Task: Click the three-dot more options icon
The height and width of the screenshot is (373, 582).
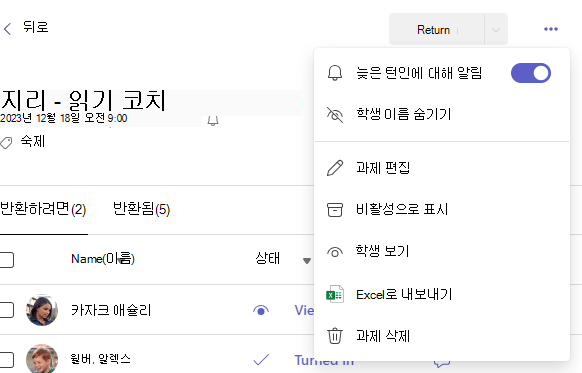Action: 550,29
